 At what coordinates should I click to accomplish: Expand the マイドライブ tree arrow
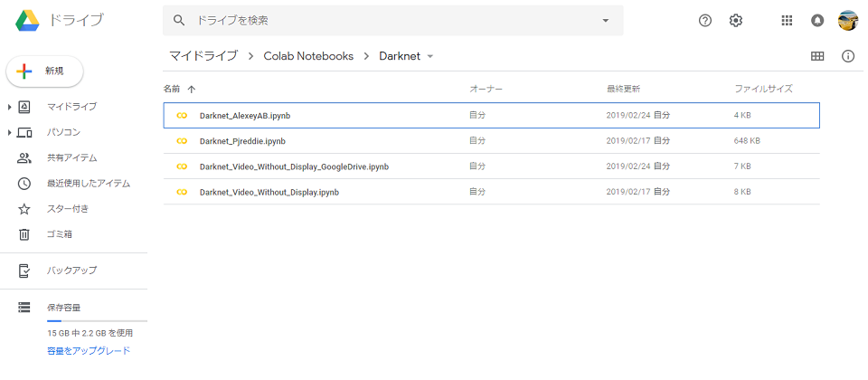[9, 107]
